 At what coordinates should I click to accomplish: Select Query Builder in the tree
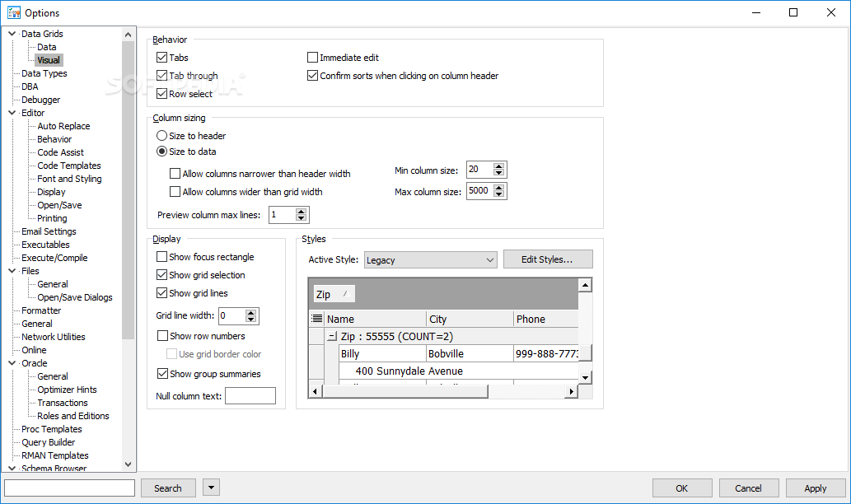pos(49,442)
